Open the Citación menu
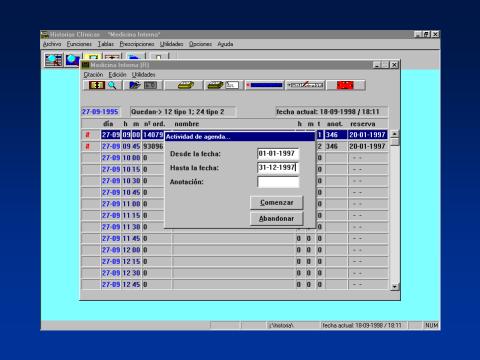The height and width of the screenshot is (360, 480). 93,75
